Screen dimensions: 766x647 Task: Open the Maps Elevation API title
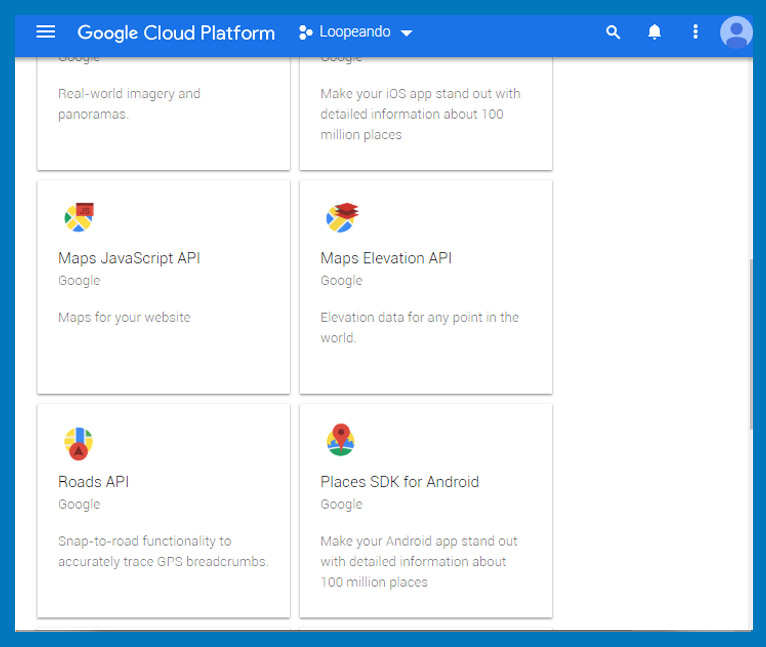386,258
